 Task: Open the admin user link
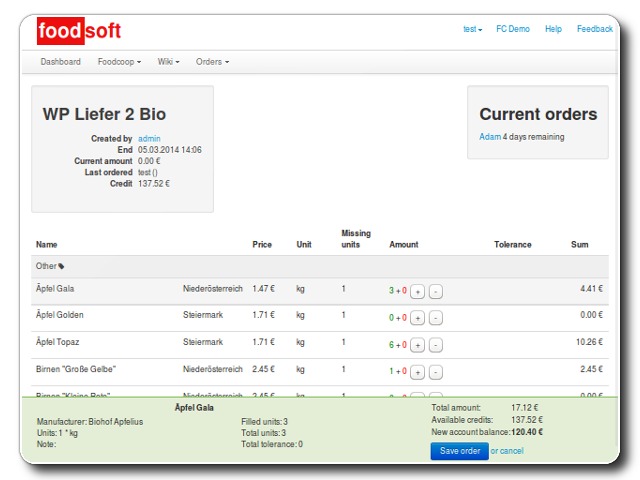[149, 139]
